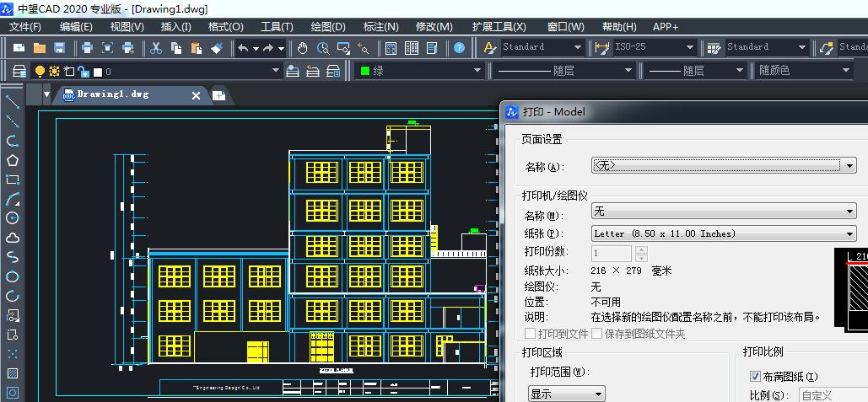This screenshot has width=868, height=402.
Task: Open the text style Standard dropdown
Action: (577, 47)
